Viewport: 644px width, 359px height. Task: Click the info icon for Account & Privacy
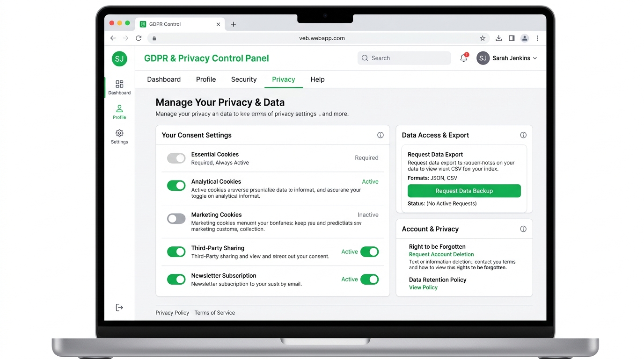pos(523,229)
